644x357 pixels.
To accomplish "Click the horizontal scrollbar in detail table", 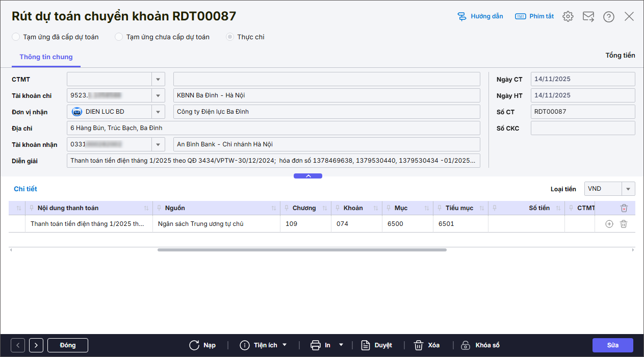I will coord(302,250).
